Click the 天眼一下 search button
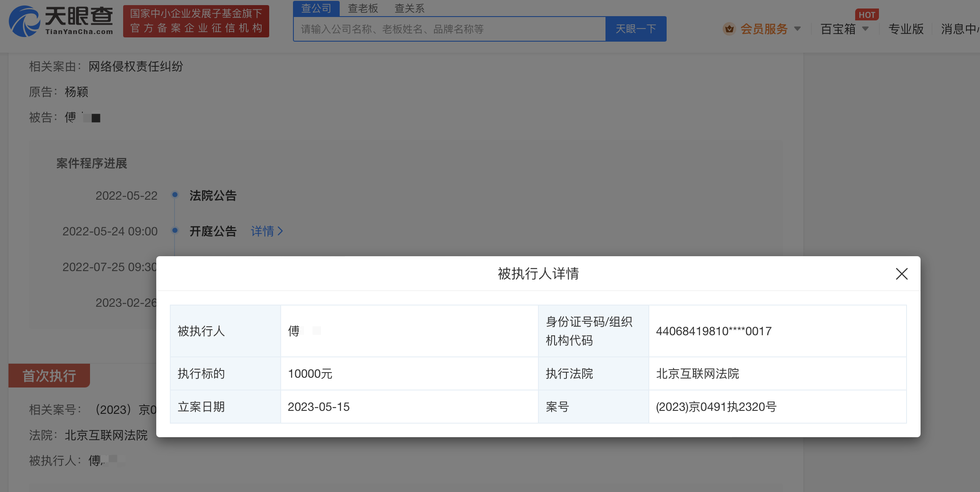The width and height of the screenshot is (980, 492). click(x=636, y=29)
